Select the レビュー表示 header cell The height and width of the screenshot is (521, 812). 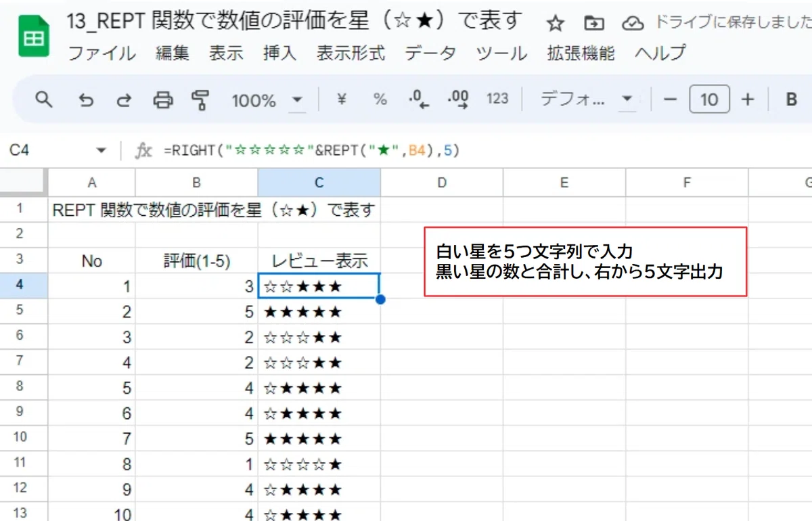click(319, 260)
